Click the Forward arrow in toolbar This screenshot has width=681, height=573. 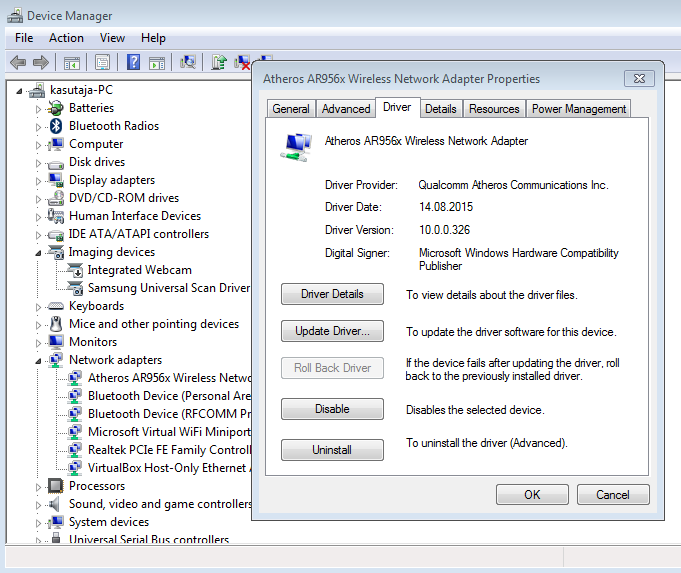tap(41, 63)
